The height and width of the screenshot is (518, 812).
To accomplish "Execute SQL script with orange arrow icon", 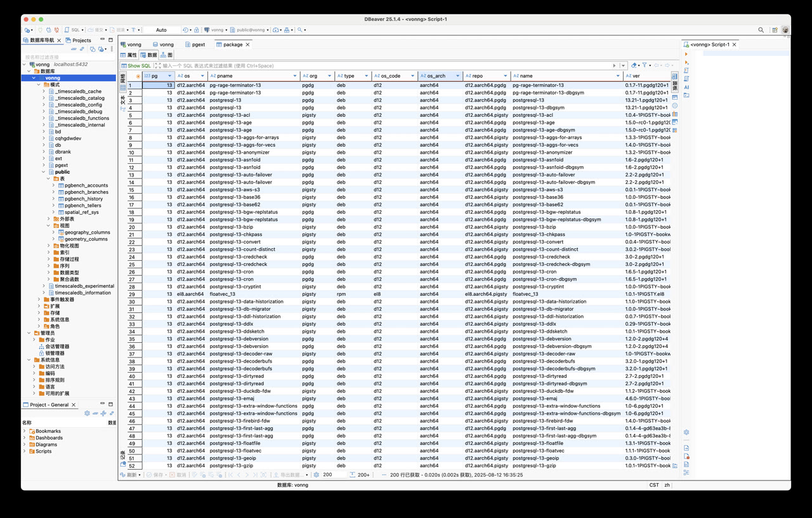I will tap(686, 54).
